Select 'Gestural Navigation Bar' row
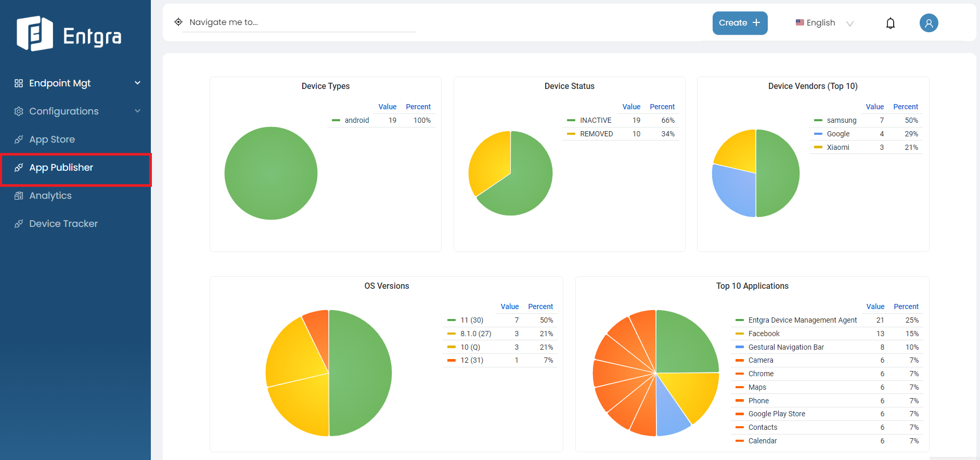 coord(827,347)
